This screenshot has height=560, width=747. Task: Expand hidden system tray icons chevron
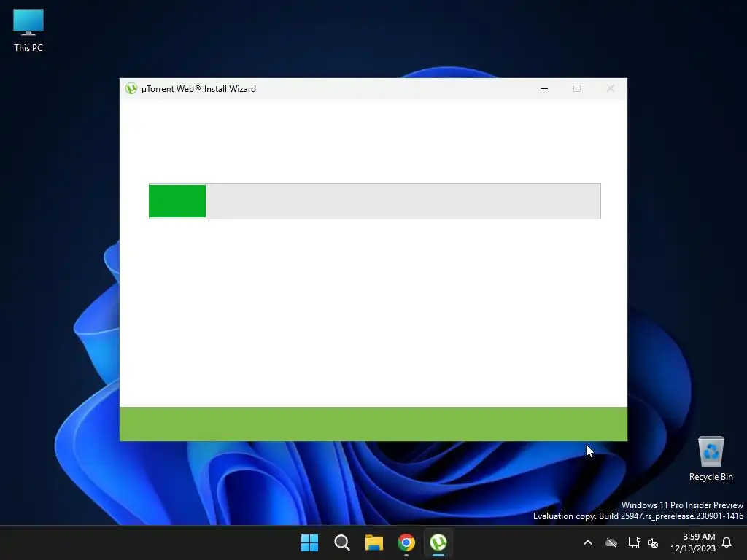[588, 542]
